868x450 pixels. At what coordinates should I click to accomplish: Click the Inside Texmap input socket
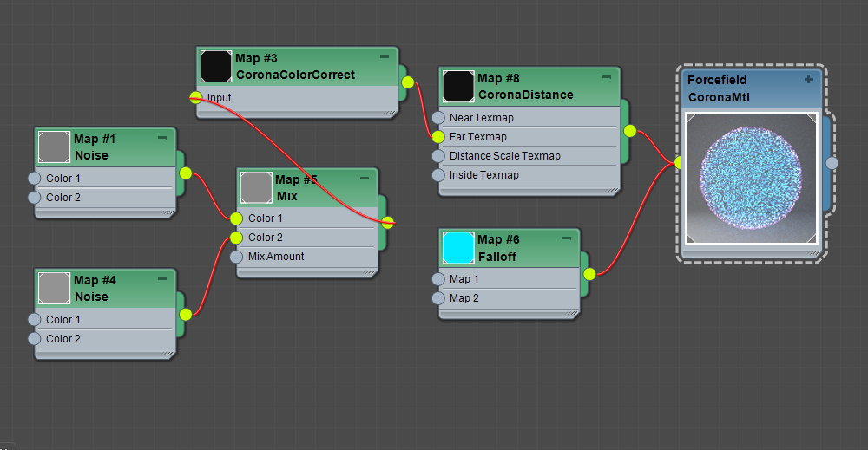pos(438,175)
